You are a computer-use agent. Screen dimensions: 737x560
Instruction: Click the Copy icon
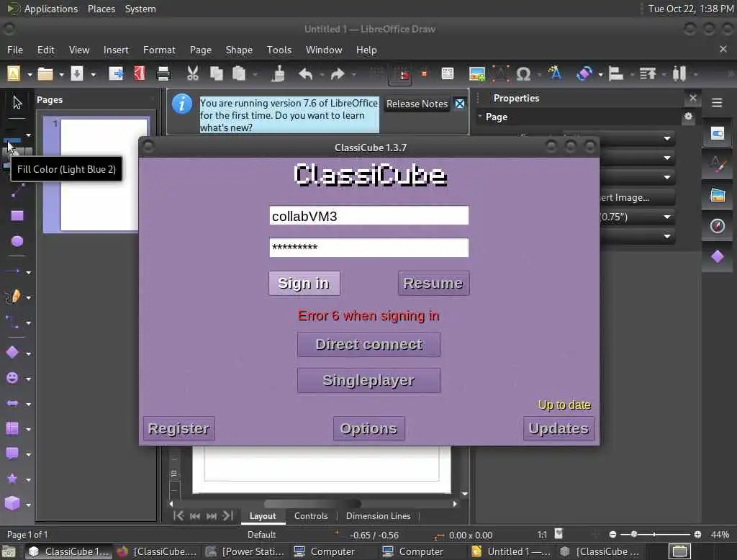[216, 74]
